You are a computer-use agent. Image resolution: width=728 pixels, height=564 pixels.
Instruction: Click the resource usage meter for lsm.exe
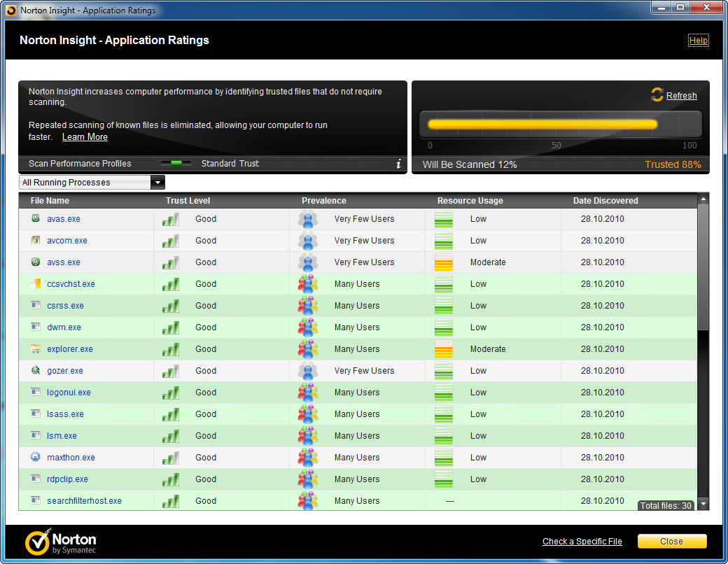point(443,436)
